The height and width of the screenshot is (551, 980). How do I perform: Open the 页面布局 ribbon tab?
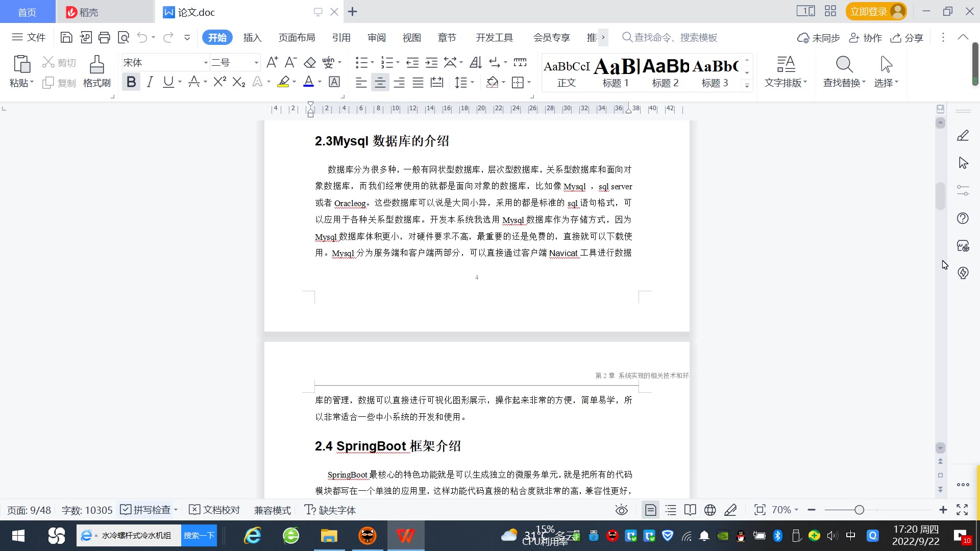297,38
